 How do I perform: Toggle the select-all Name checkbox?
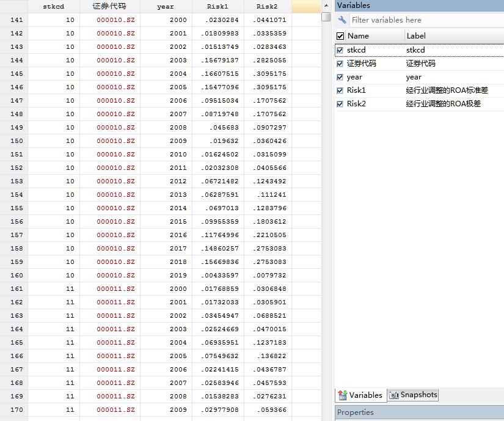pyautogui.click(x=340, y=36)
